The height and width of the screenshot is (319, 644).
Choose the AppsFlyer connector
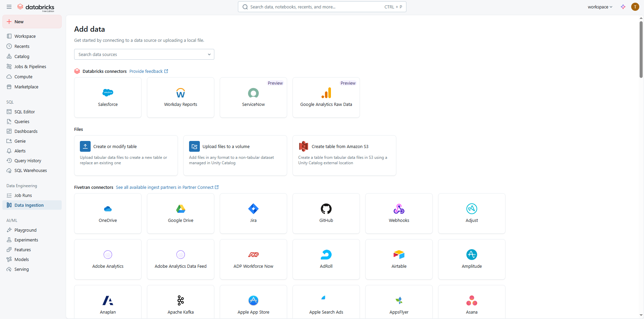399,302
